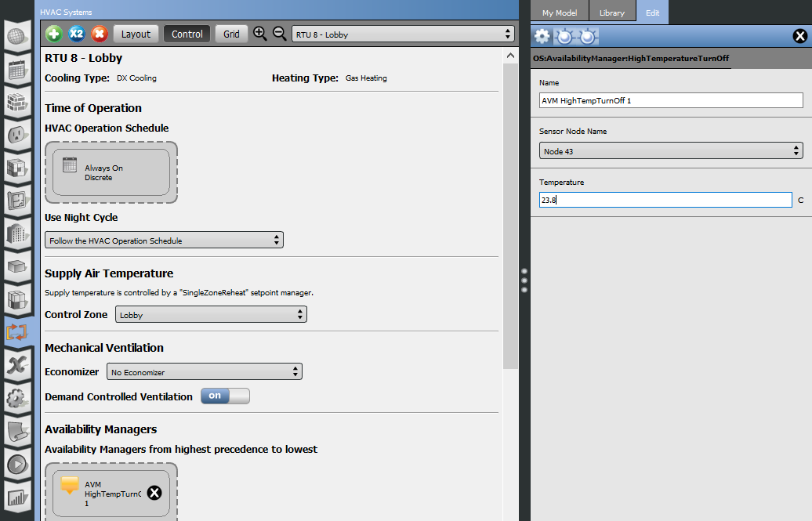Viewport: 812px width, 521px height.
Task: Select the Edit tab
Action: tap(652, 13)
